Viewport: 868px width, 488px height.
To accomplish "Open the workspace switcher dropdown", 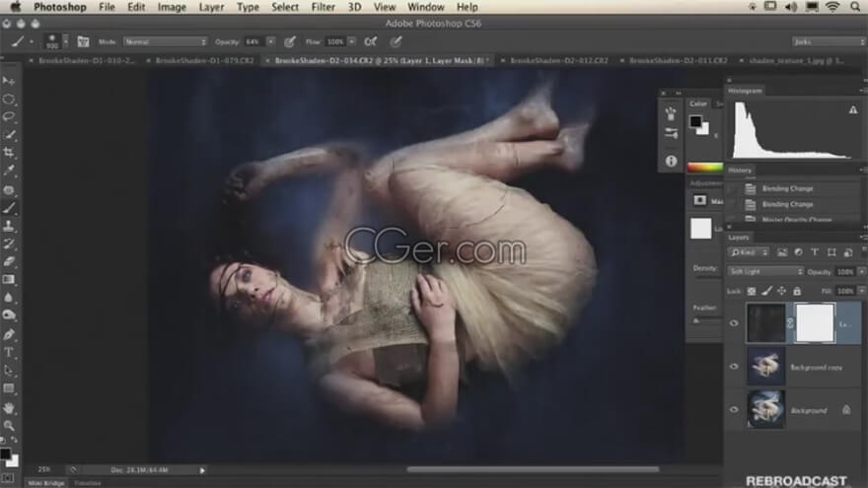I will click(829, 41).
